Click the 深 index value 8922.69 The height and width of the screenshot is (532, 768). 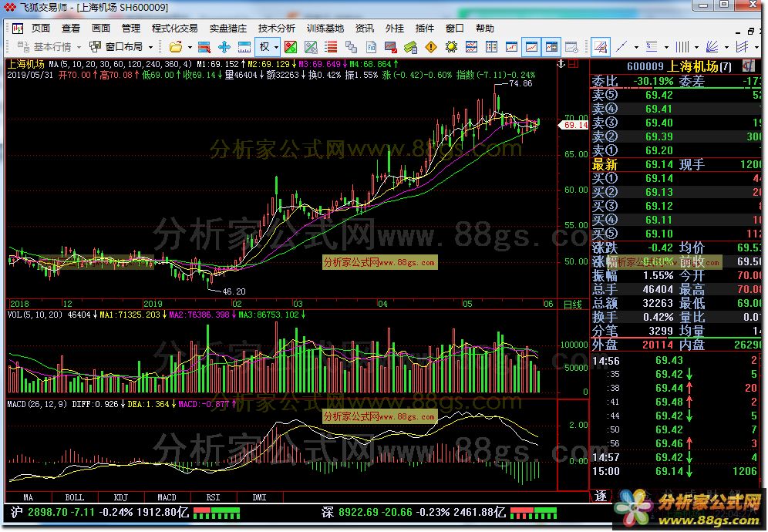[359, 513]
